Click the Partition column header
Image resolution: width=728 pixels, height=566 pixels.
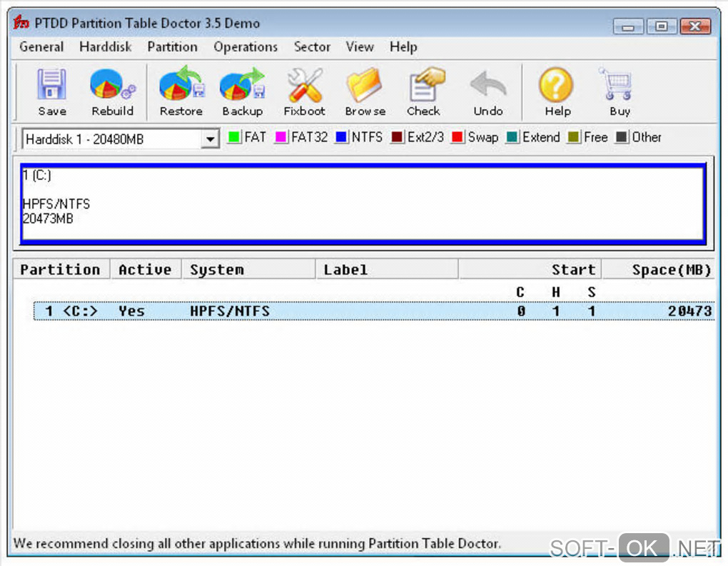click(x=61, y=269)
